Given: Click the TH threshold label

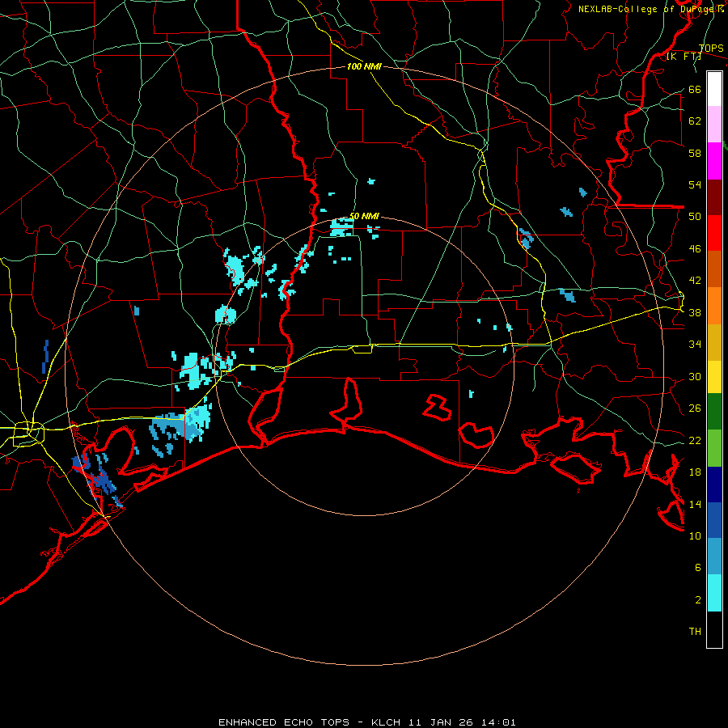Looking at the screenshot, I should (x=695, y=631).
